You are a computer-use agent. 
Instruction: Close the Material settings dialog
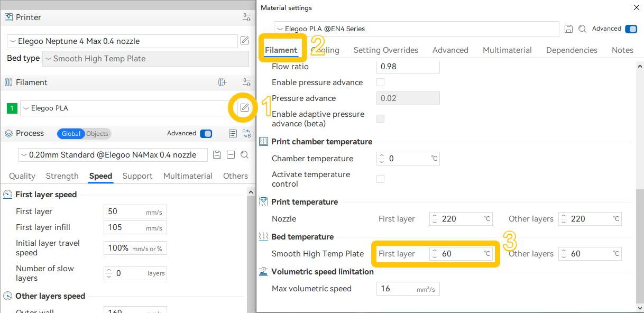(636, 7)
